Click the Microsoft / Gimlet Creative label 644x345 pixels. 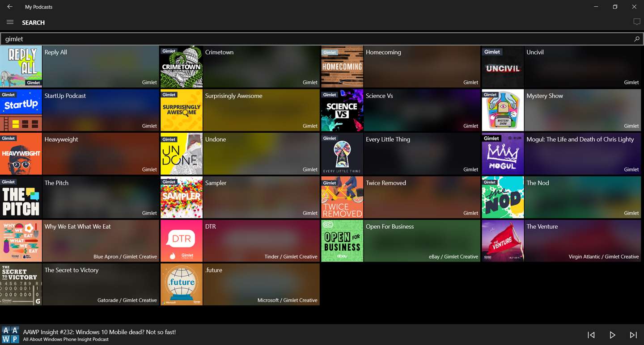[x=288, y=300]
